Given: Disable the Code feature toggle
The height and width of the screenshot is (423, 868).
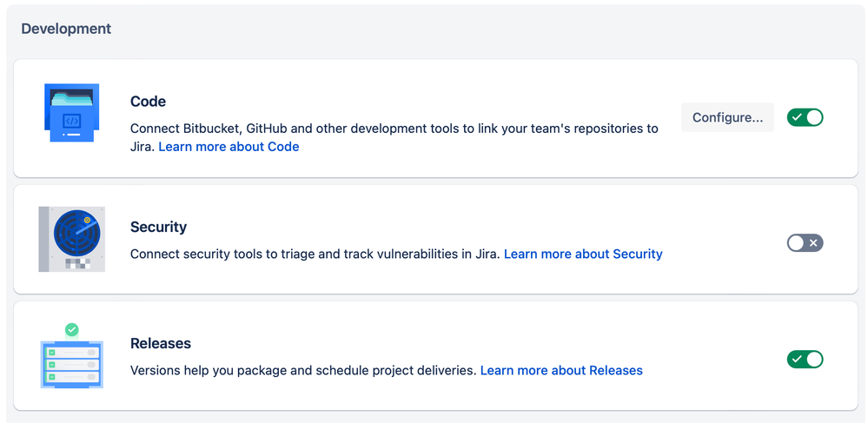Looking at the screenshot, I should pyautogui.click(x=805, y=117).
